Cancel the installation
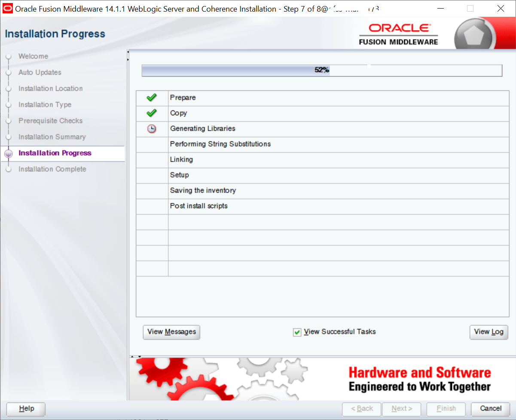516x420 pixels. pyautogui.click(x=490, y=408)
